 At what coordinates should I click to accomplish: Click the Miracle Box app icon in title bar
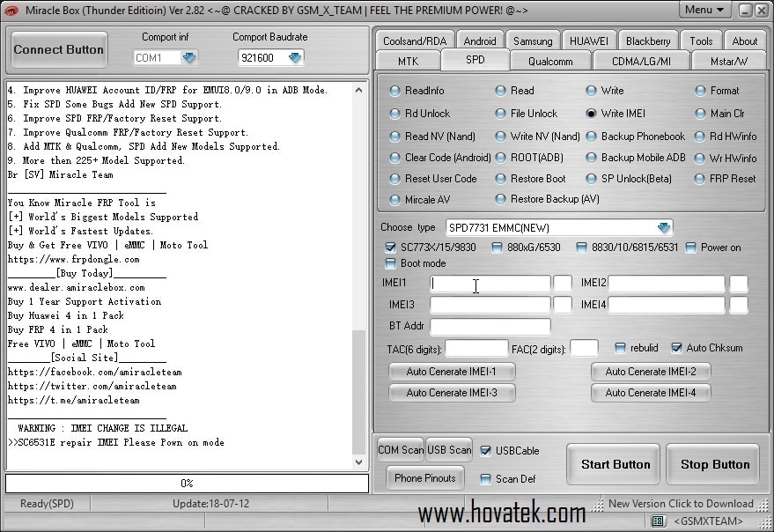(11, 10)
